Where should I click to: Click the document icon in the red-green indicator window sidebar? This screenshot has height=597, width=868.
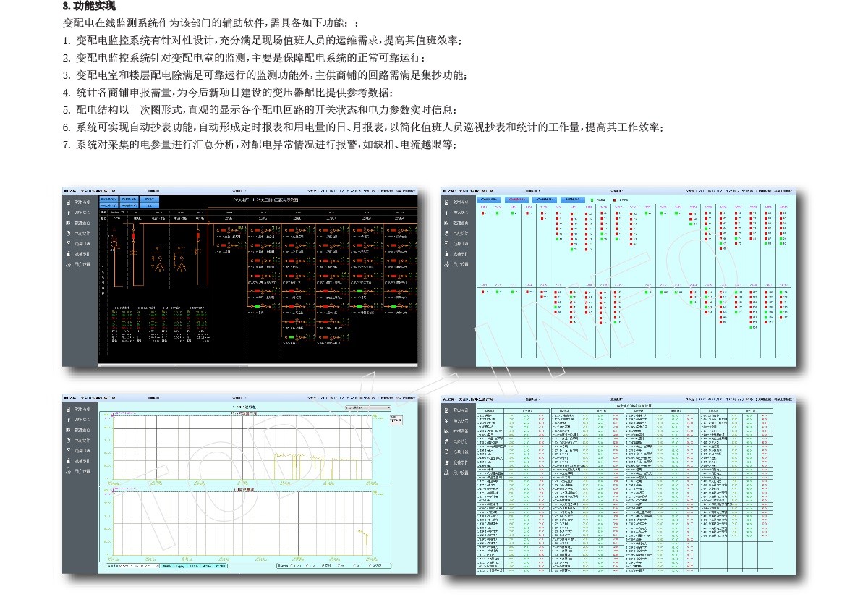(x=447, y=203)
